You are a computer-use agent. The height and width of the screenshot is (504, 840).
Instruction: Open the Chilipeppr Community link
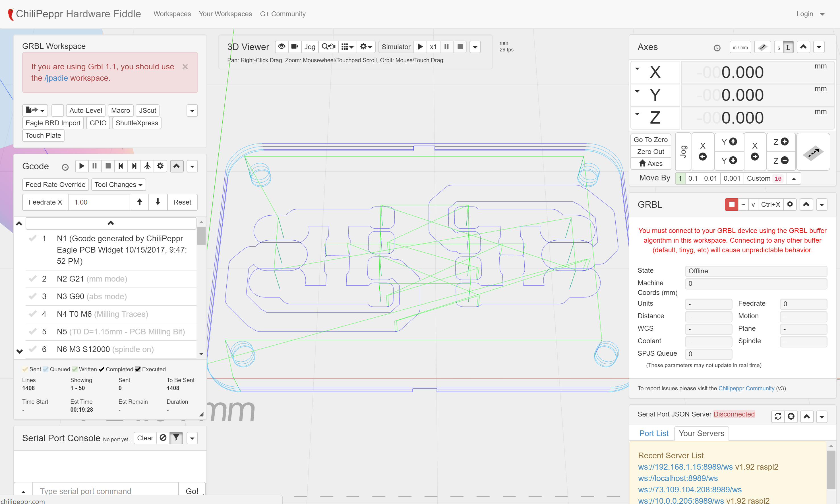(746, 388)
